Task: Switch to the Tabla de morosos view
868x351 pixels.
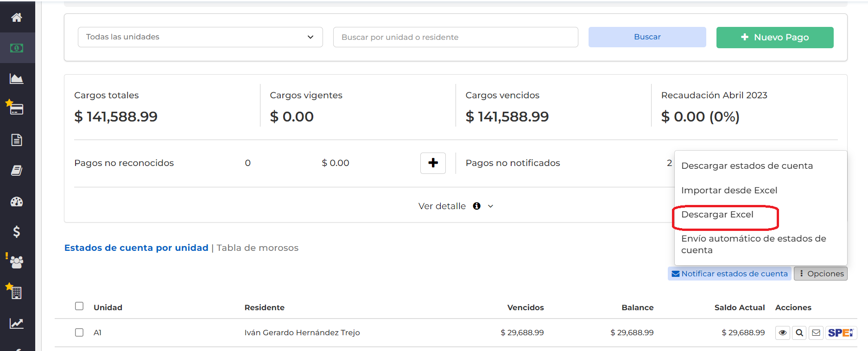Action: click(x=257, y=248)
